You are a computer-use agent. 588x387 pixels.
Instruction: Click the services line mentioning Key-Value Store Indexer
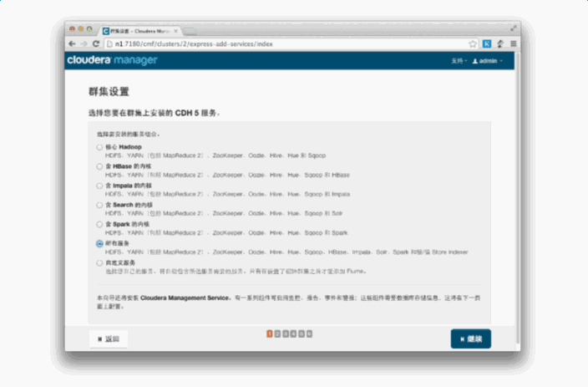click(286, 252)
